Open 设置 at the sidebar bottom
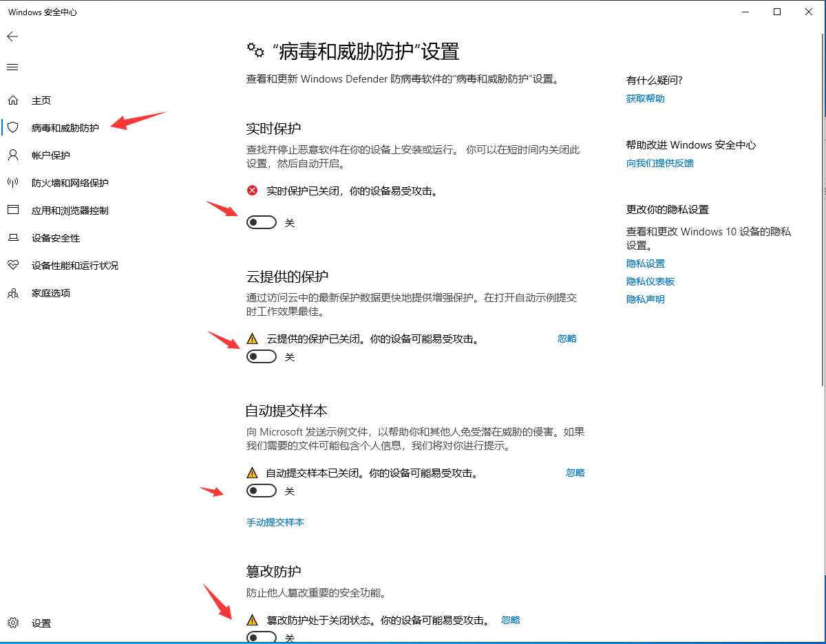826x644 pixels. [x=41, y=623]
